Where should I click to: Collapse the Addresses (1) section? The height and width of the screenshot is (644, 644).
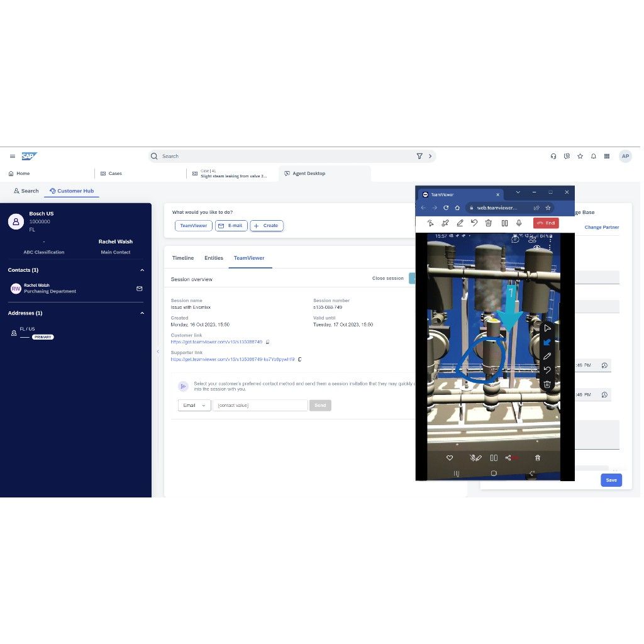tap(142, 313)
